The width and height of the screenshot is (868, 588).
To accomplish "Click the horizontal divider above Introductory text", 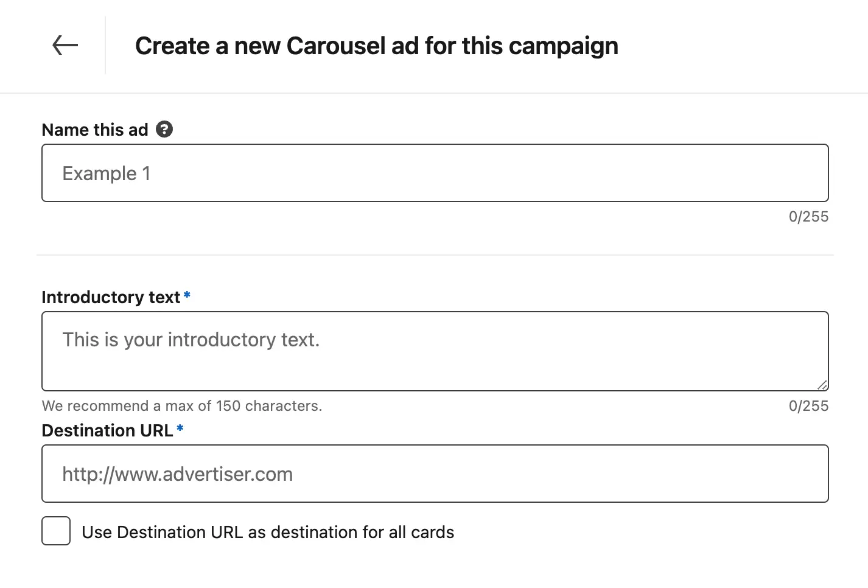I will 435,255.
